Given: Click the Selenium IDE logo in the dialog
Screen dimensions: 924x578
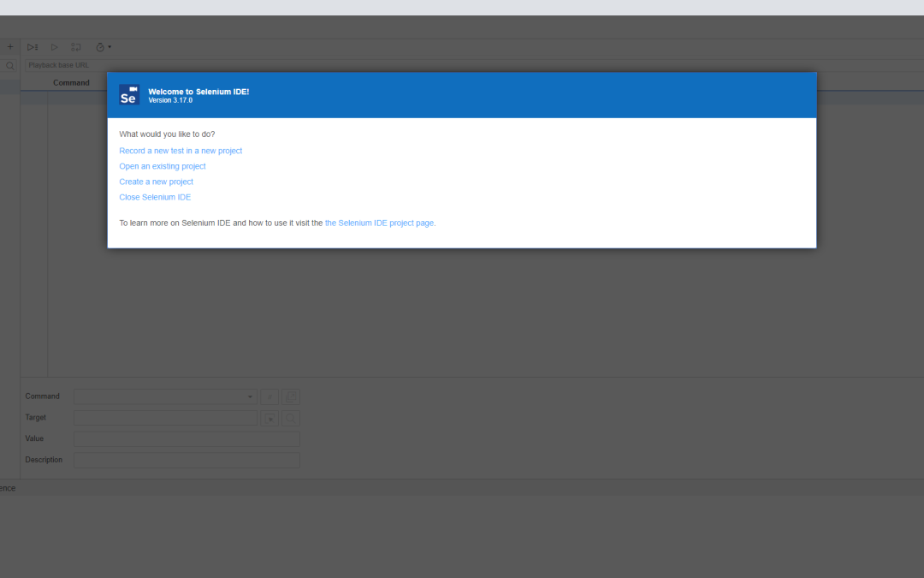Looking at the screenshot, I should tap(129, 94).
